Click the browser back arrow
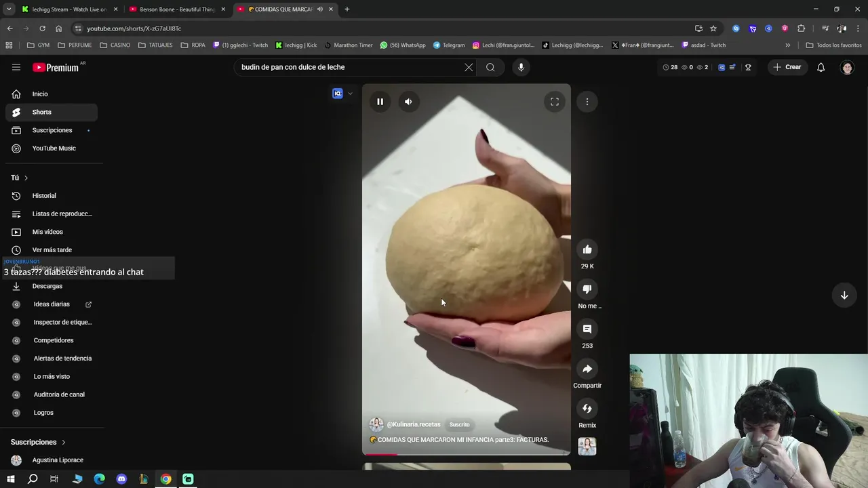The width and height of the screenshot is (868, 488). (x=9, y=28)
